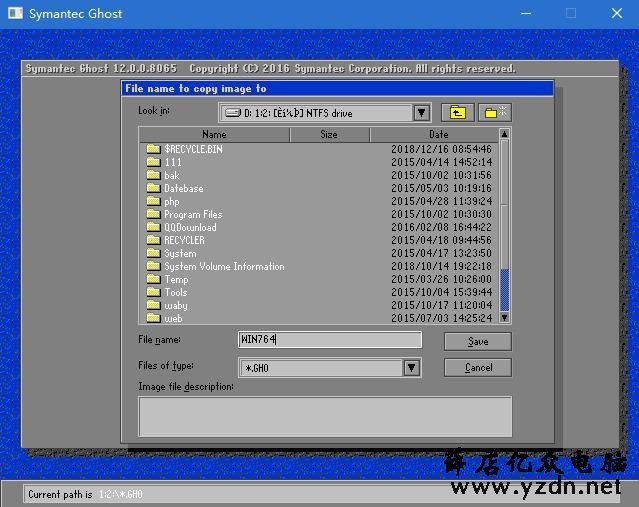639x507 pixels.
Task: Select the System Volume Information folder icon
Action: [x=153, y=266]
